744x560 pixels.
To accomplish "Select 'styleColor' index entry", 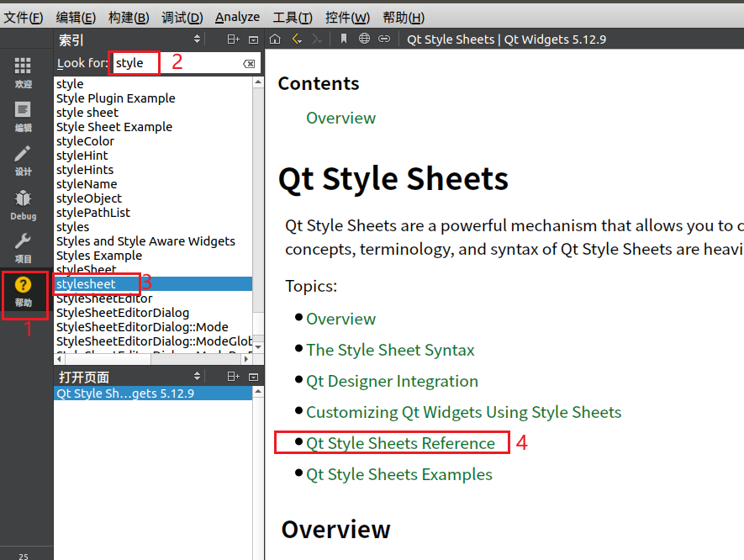I will pos(153,141).
